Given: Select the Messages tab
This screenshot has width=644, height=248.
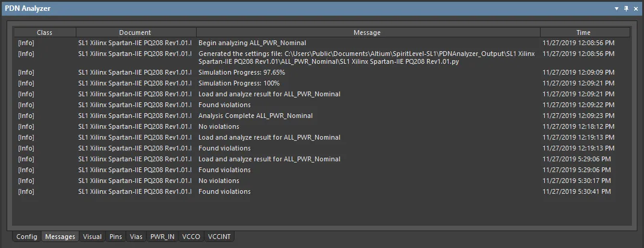Looking at the screenshot, I should pos(60,237).
